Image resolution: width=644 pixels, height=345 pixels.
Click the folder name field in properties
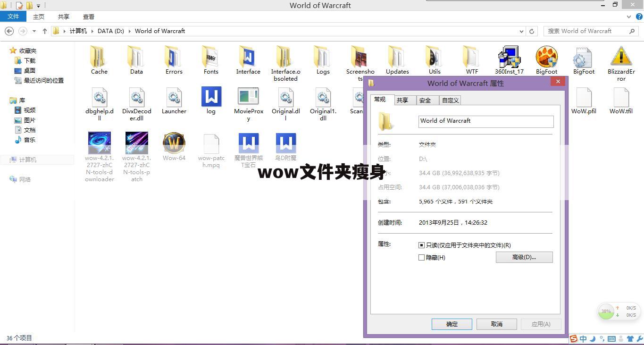click(x=486, y=121)
